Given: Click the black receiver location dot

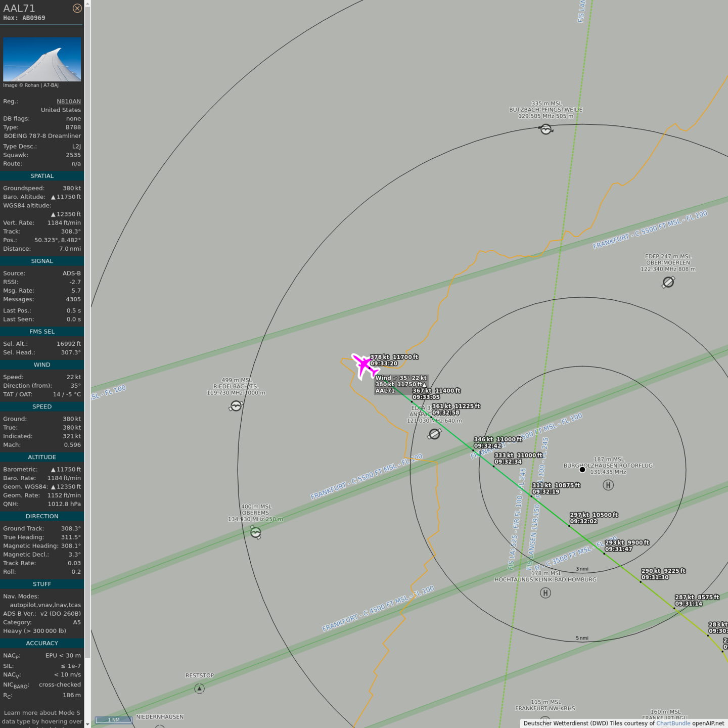Looking at the screenshot, I should coord(582,470).
